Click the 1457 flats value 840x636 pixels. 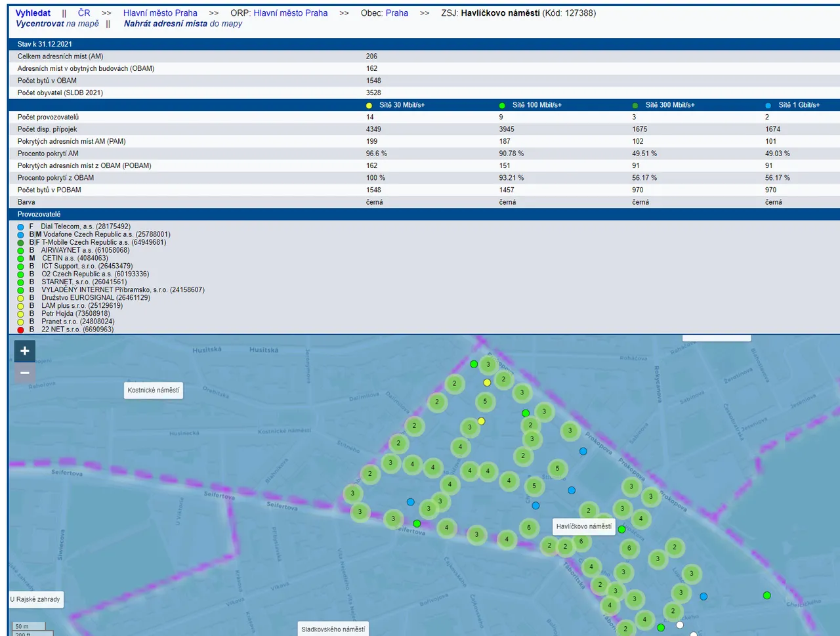click(x=507, y=190)
